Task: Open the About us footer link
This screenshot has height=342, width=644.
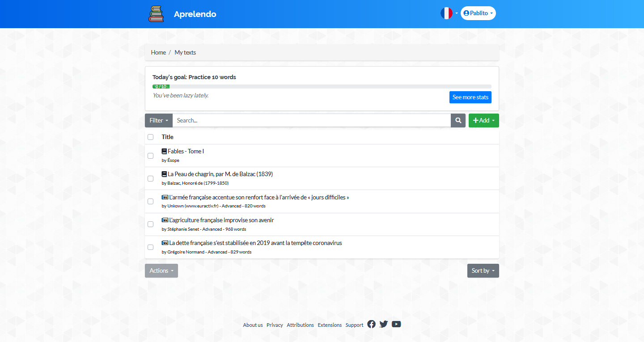Action: pos(253,325)
